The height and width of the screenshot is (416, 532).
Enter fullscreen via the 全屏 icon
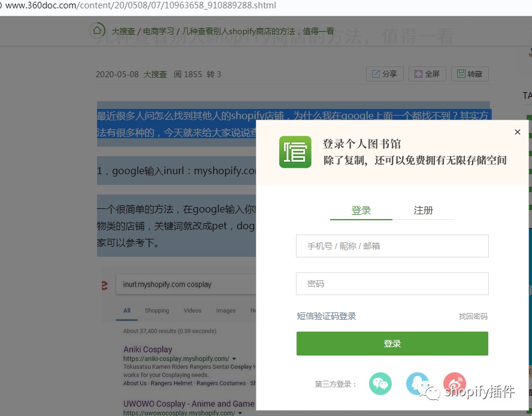(427, 74)
